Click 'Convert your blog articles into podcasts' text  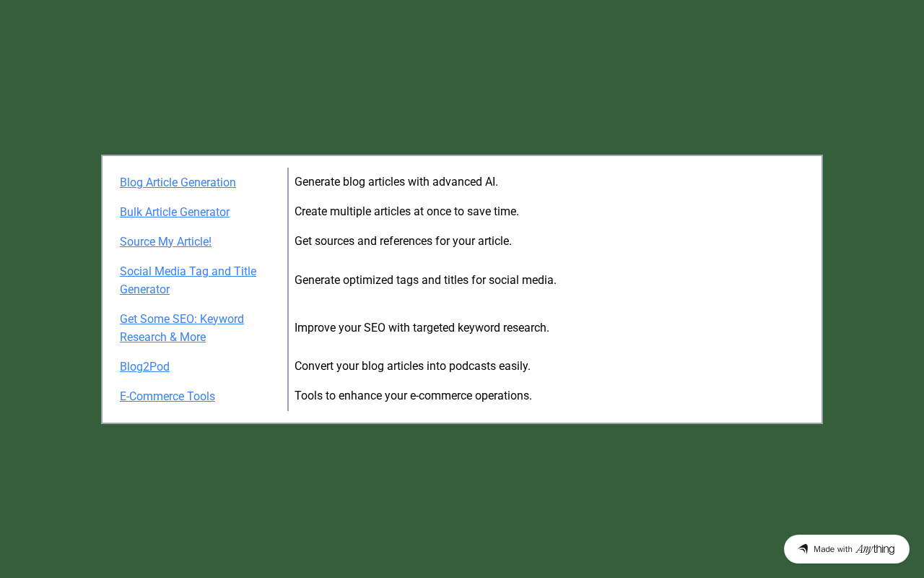[412, 366]
